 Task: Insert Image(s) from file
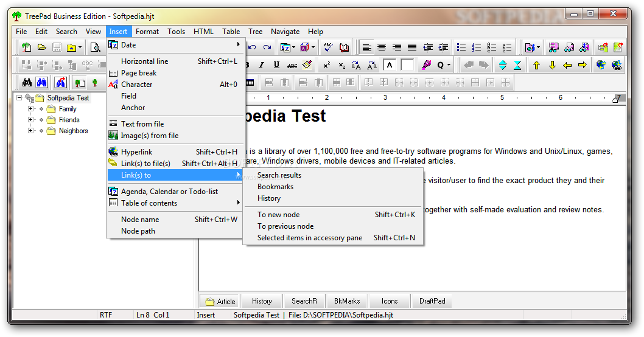pos(175,136)
